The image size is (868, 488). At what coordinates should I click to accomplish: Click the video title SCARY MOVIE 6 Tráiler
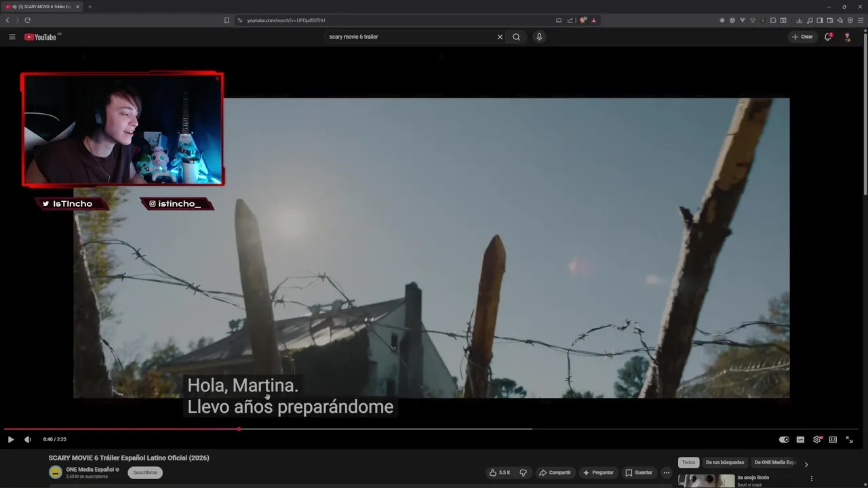click(x=129, y=458)
